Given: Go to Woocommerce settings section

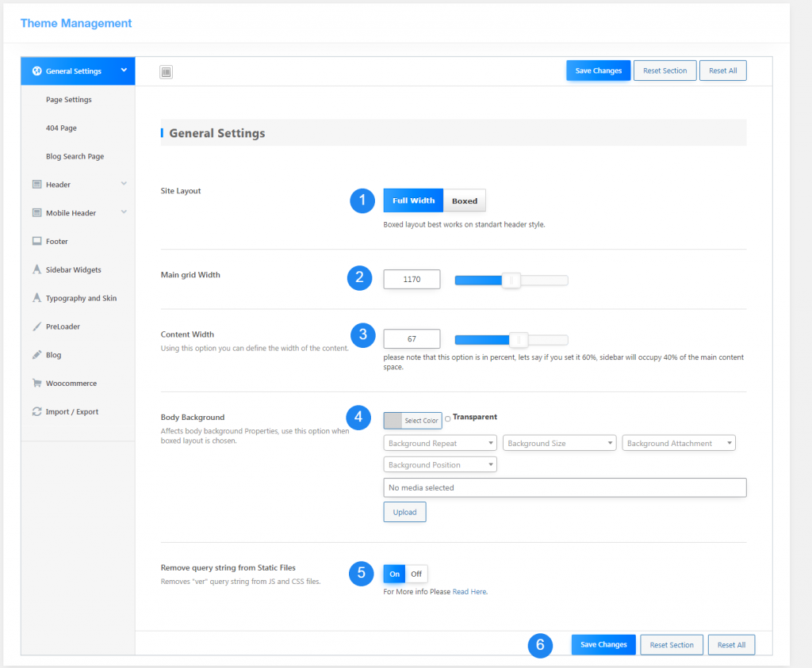Looking at the screenshot, I should [x=71, y=384].
